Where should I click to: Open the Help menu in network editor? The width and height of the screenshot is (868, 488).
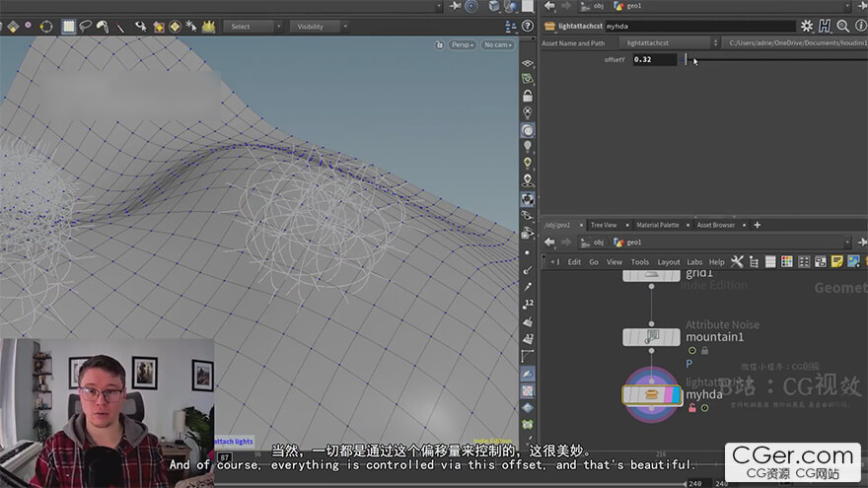(716, 262)
